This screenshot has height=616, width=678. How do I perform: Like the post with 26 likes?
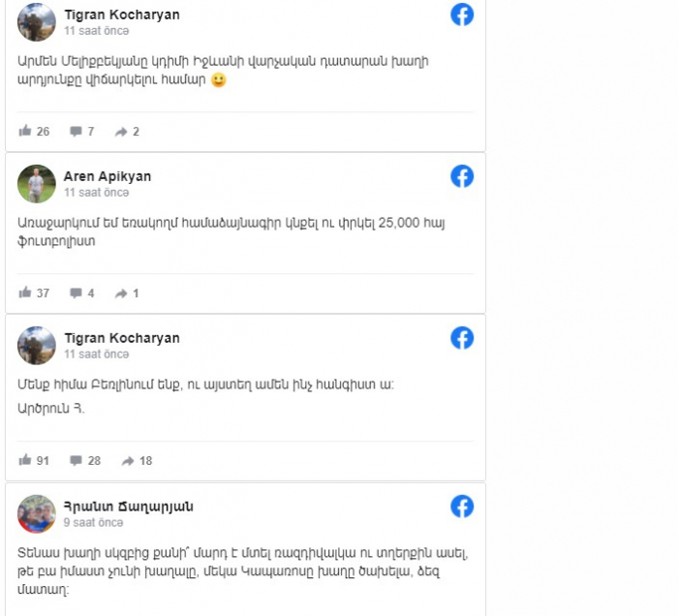pos(25,131)
